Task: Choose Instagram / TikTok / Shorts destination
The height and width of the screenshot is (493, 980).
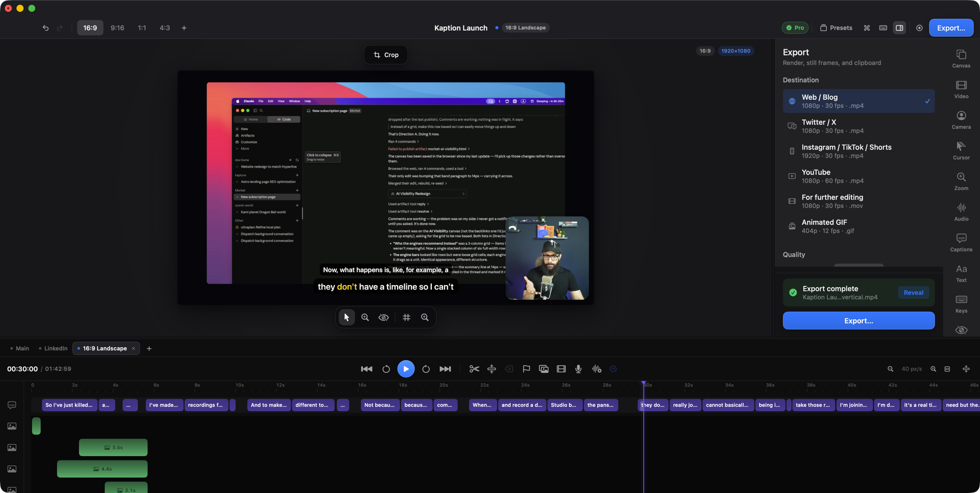Action: tap(859, 151)
